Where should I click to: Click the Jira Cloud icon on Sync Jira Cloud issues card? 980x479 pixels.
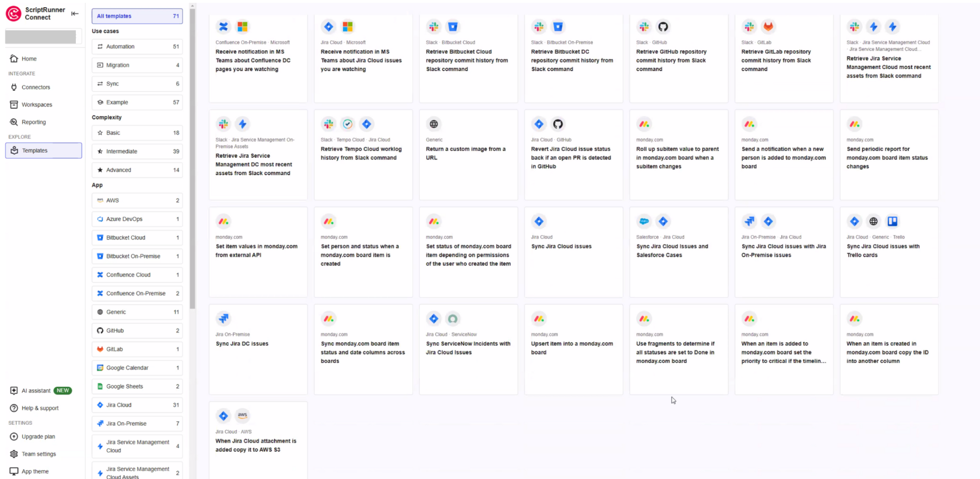[x=539, y=221]
